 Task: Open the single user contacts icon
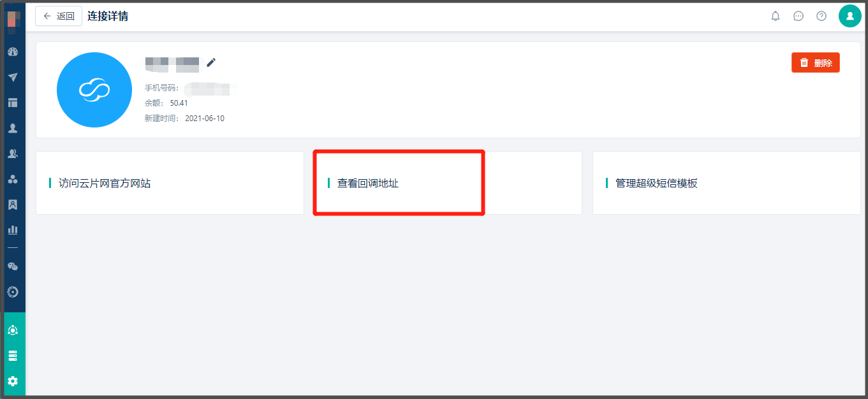tap(13, 128)
